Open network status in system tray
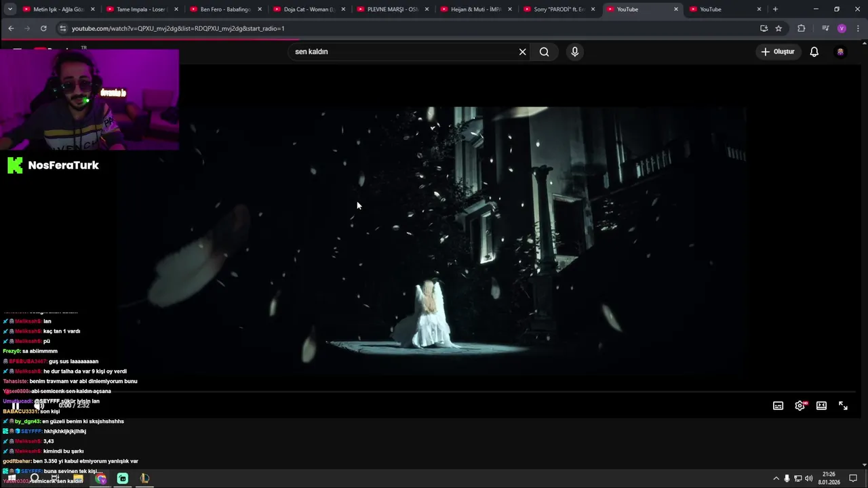Viewport: 868px width, 488px height. [797, 479]
